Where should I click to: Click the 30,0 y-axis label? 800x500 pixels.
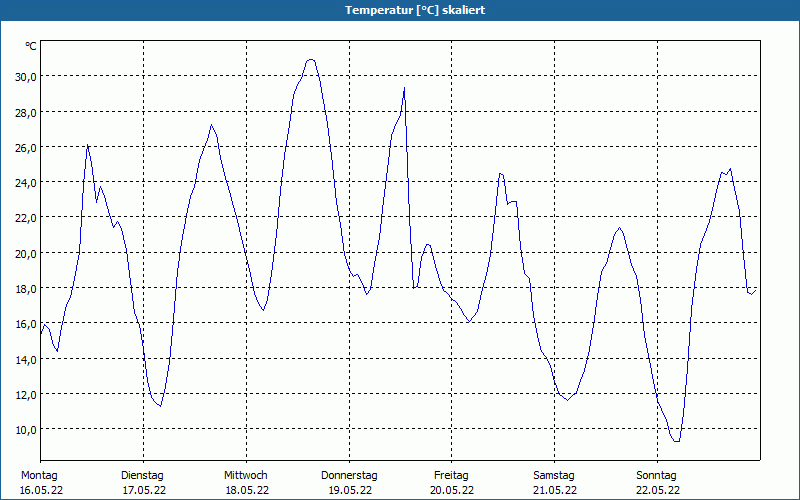[25, 77]
